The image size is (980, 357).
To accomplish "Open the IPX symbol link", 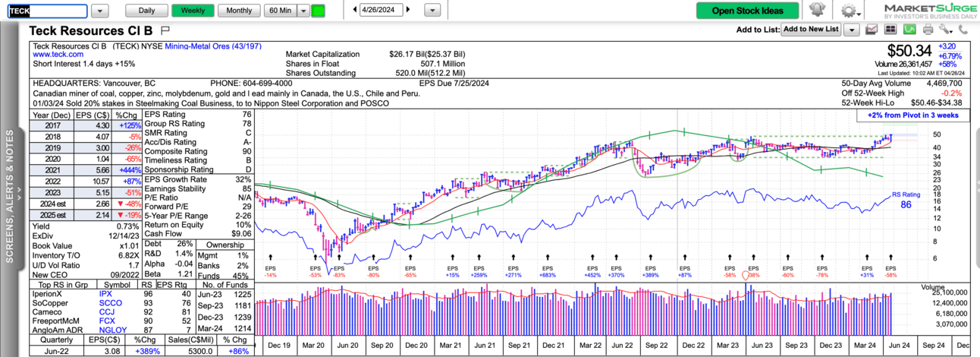I will tap(105, 292).
